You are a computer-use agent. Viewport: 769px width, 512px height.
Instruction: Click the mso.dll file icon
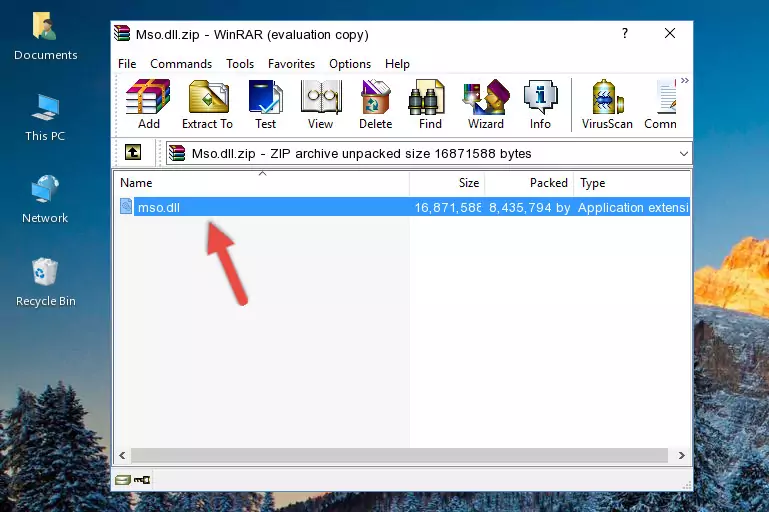pyautogui.click(x=126, y=206)
